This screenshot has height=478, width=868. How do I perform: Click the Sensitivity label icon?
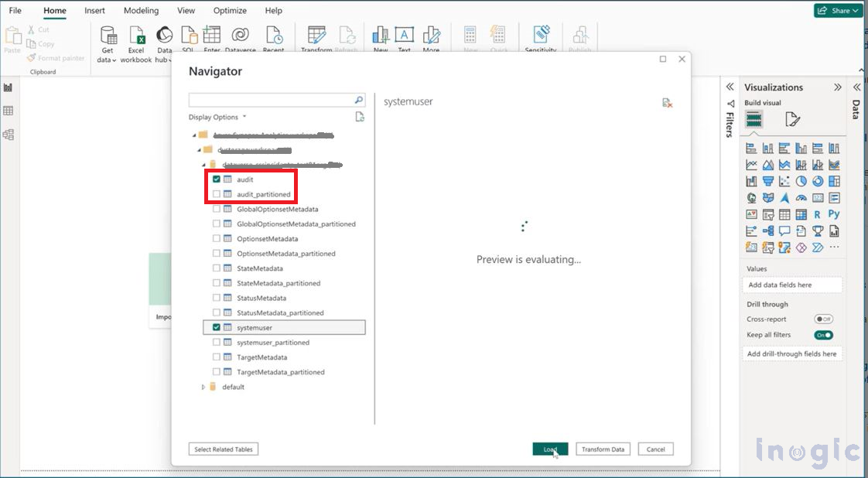pyautogui.click(x=541, y=35)
